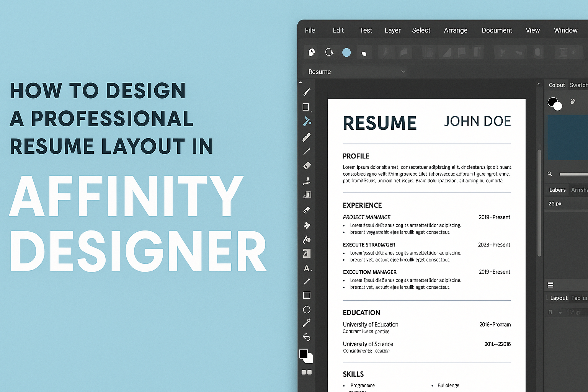The width and height of the screenshot is (588, 392).
Task: Open the Test menu
Action: (366, 30)
